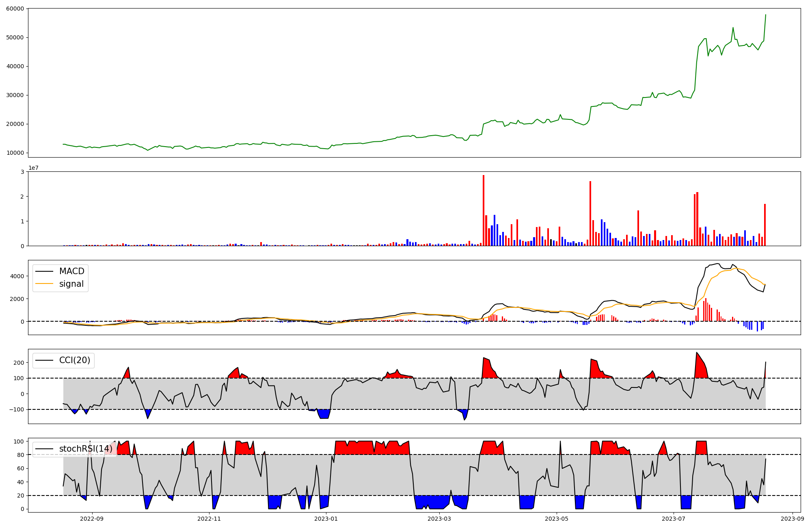Click the 2023-05 date tick label

[556, 519]
